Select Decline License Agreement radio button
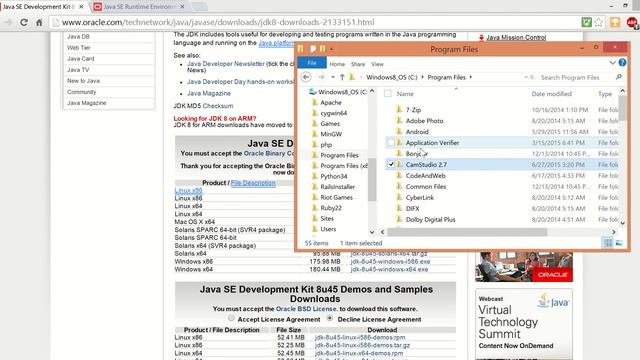 [x=330, y=318]
